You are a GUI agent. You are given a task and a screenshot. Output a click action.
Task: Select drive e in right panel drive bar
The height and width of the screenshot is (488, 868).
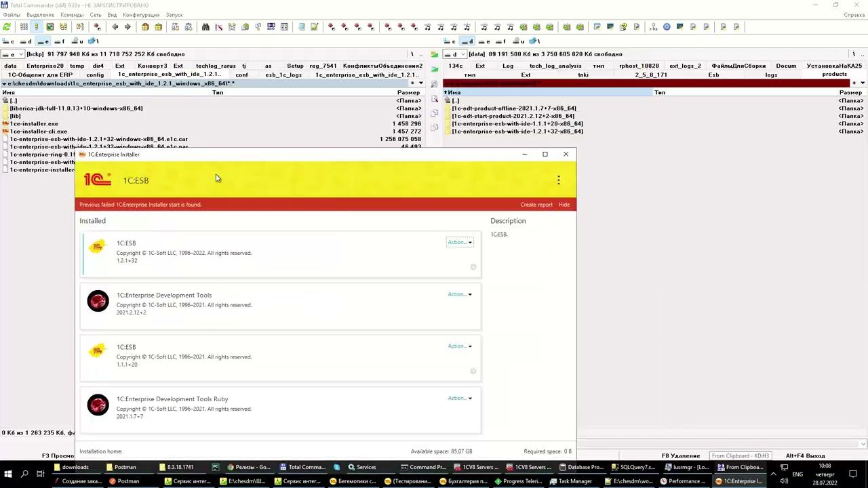pos(484,41)
